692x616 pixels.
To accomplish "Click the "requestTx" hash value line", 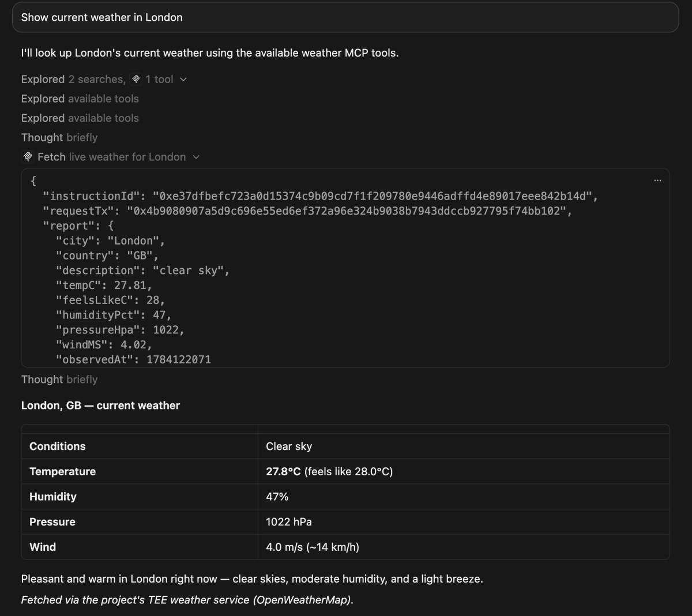I will (x=308, y=211).
